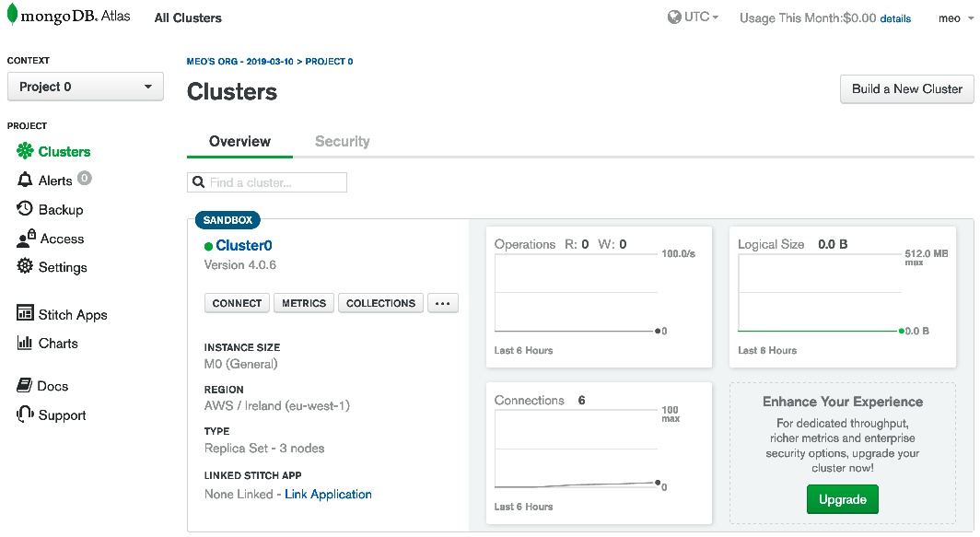Click the SANDBOX badge
This screenshot has height=537, width=980.
pos(227,220)
